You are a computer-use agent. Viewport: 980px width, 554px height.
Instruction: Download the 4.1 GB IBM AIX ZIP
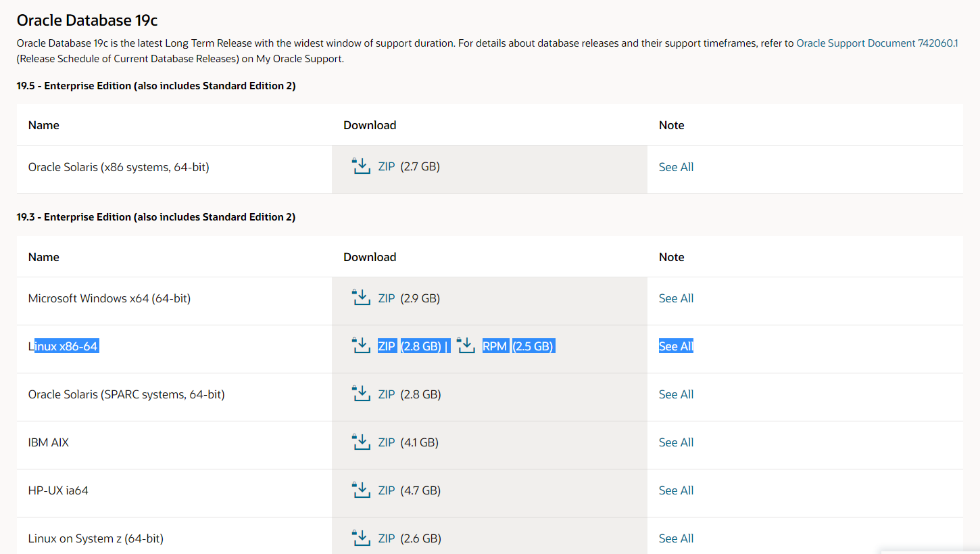(387, 442)
